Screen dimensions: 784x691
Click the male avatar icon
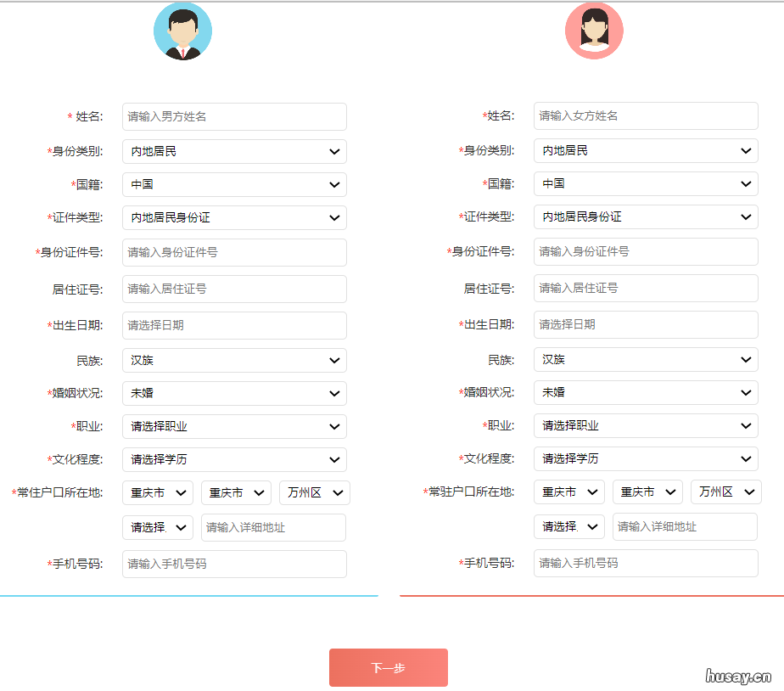pyautogui.click(x=182, y=30)
